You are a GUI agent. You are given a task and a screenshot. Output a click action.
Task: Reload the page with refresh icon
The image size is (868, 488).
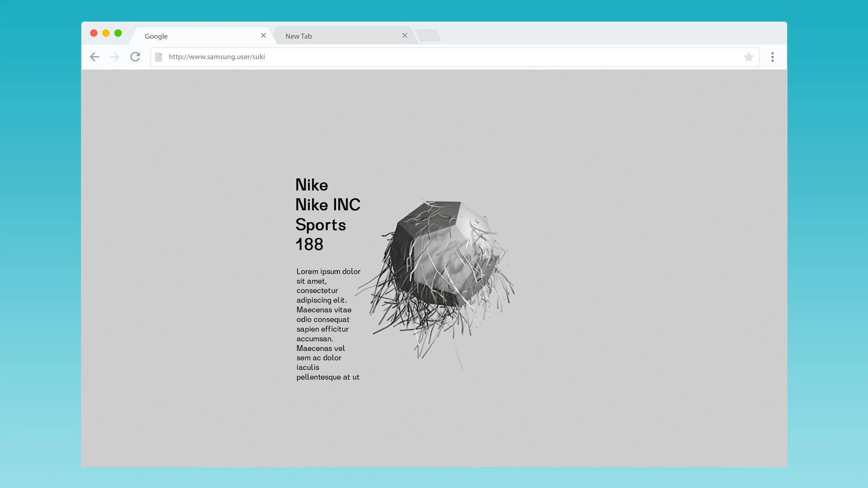tap(135, 57)
